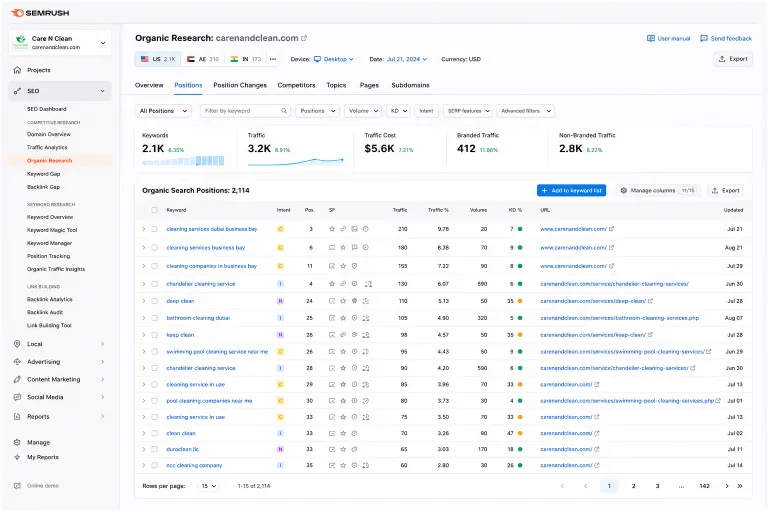Open the Volume filter dropdown
Viewport: 768px width, 512px height.
click(x=362, y=111)
